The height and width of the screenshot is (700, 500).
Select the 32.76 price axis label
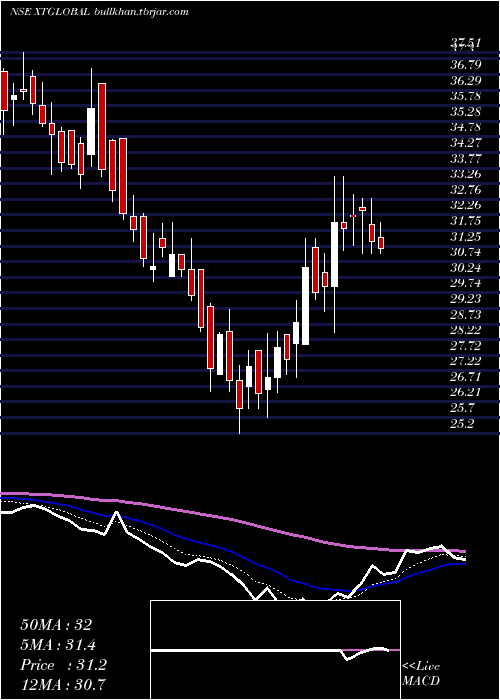point(465,190)
